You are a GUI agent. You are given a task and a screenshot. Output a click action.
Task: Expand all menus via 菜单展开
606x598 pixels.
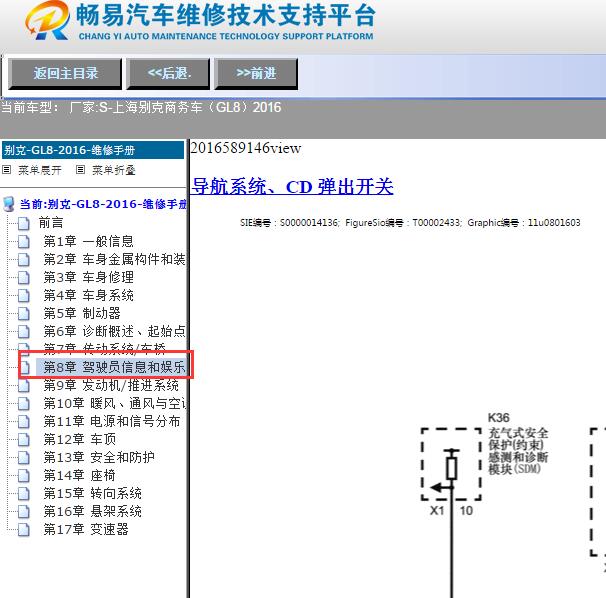click(x=40, y=170)
